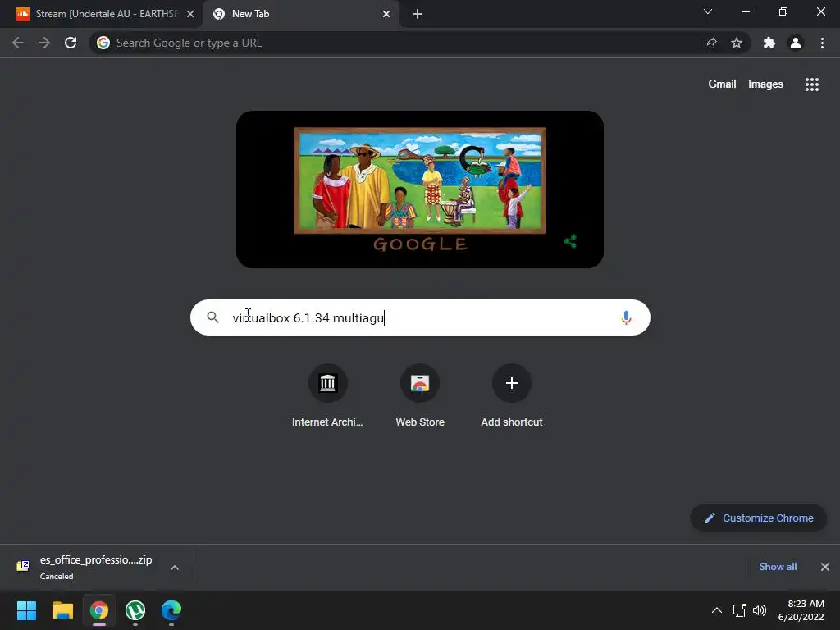Bookmark this tab with the star icon

(x=737, y=43)
